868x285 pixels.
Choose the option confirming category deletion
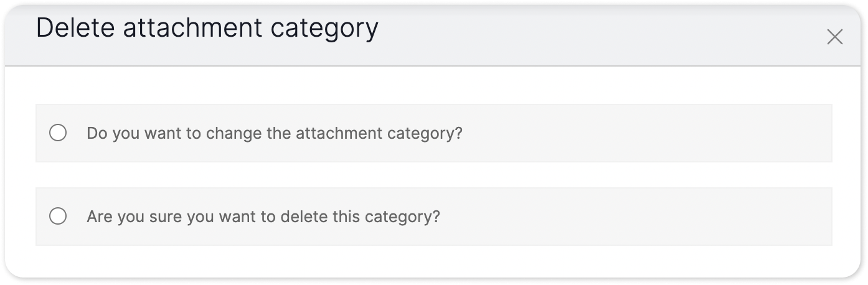pyautogui.click(x=58, y=217)
